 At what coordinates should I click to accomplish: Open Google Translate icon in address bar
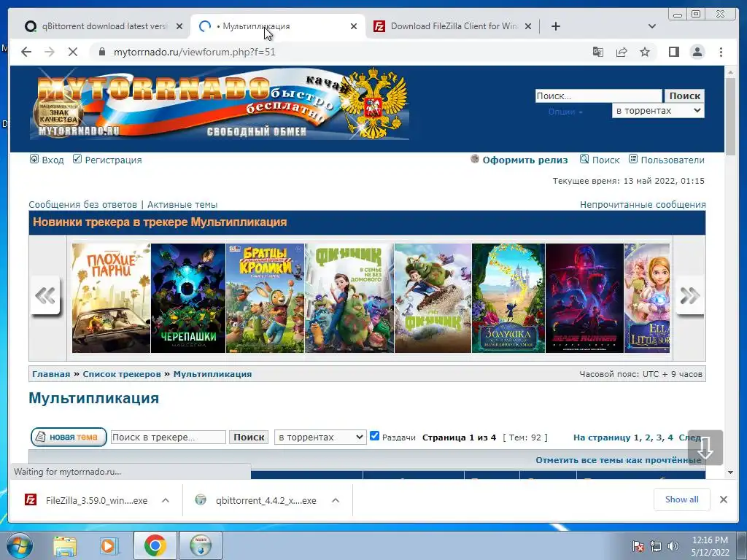(598, 52)
